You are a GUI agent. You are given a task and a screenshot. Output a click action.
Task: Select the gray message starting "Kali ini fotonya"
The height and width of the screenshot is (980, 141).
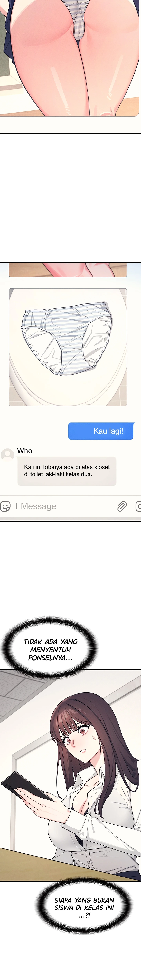pyautogui.click(x=67, y=471)
